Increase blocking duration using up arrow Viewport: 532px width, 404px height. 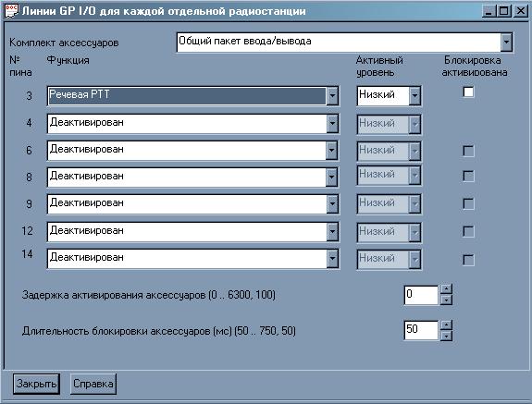pyautogui.click(x=447, y=324)
